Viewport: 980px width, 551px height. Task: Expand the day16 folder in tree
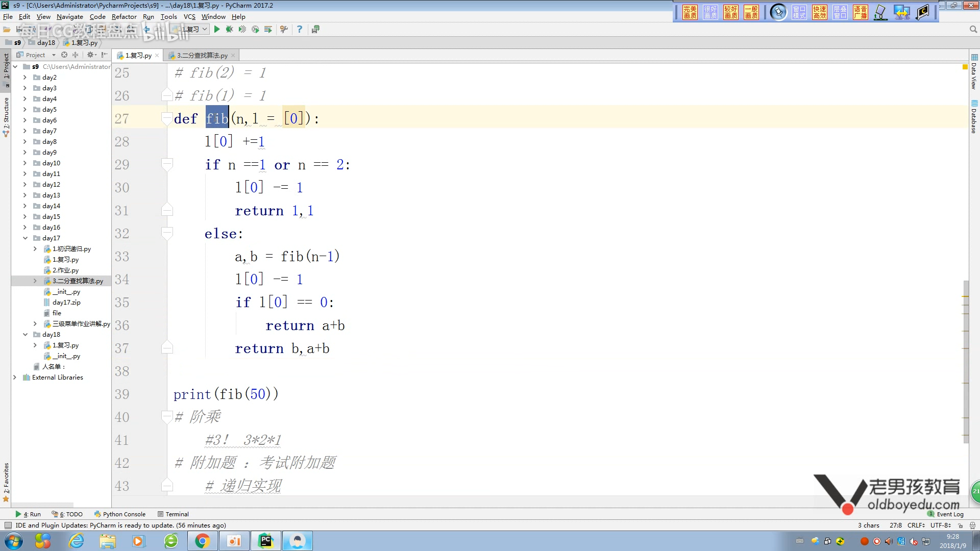25,228
